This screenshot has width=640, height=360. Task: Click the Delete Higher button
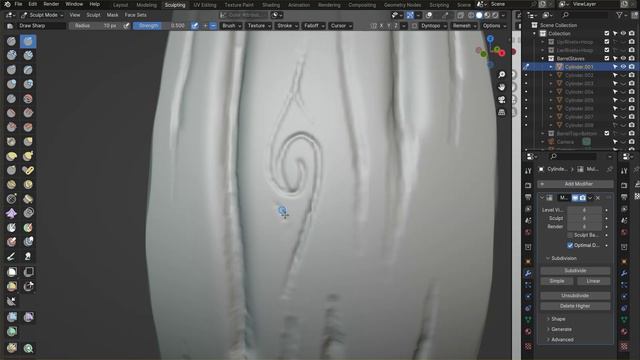coord(575,306)
